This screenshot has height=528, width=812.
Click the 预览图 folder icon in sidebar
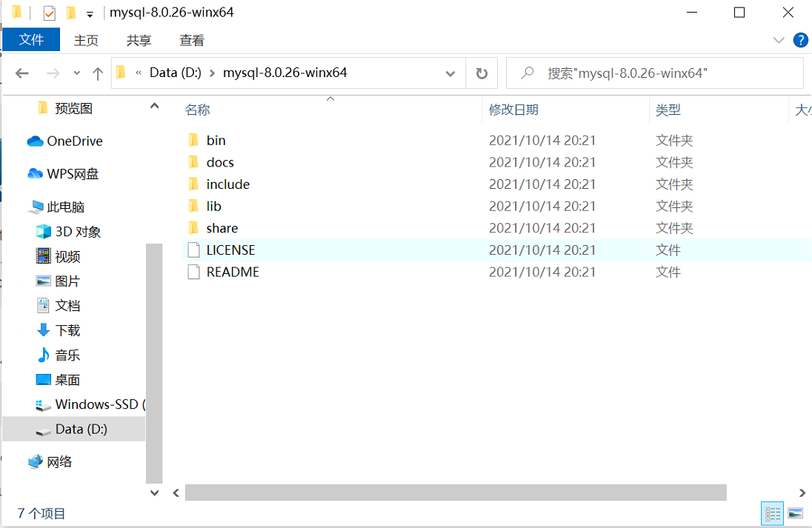coord(43,108)
